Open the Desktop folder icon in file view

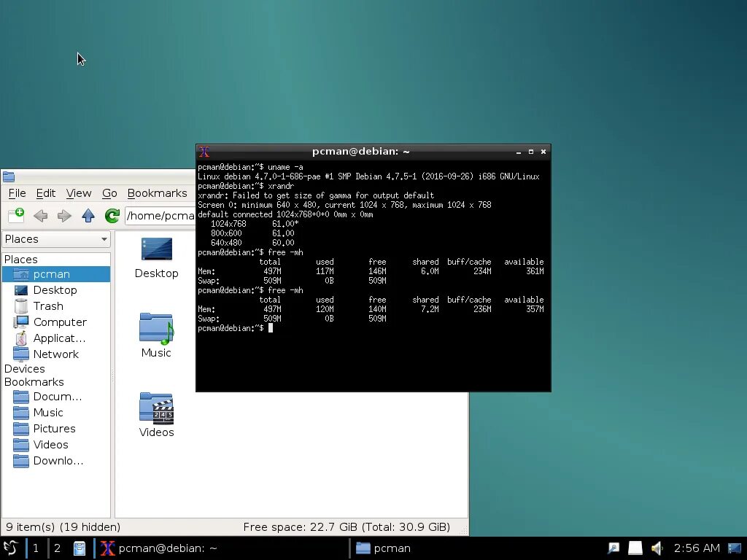pyautogui.click(x=156, y=258)
